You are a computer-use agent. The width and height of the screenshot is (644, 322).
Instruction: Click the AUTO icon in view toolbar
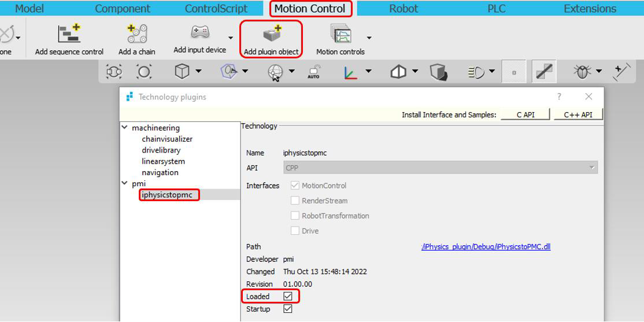[x=313, y=72]
